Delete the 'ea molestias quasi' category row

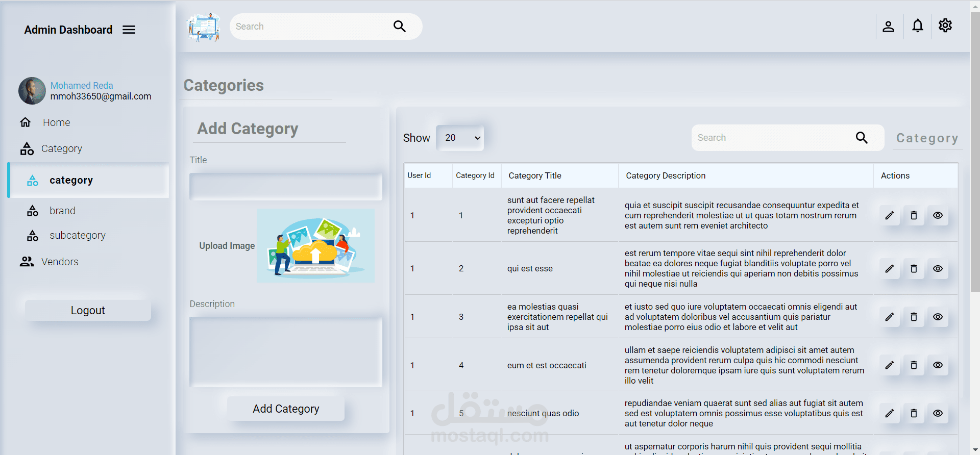[914, 317]
